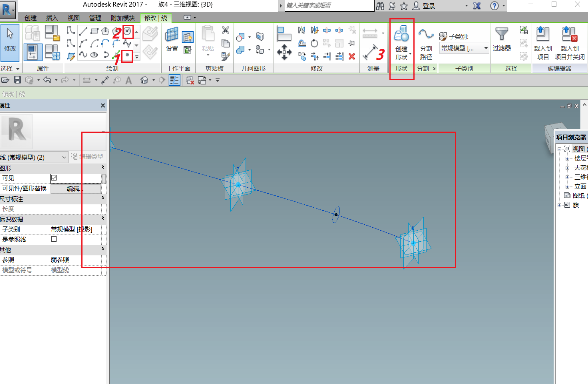This screenshot has width=588, height=384.
Task: Activate the Move tool with four arrows
Action: (284, 52)
